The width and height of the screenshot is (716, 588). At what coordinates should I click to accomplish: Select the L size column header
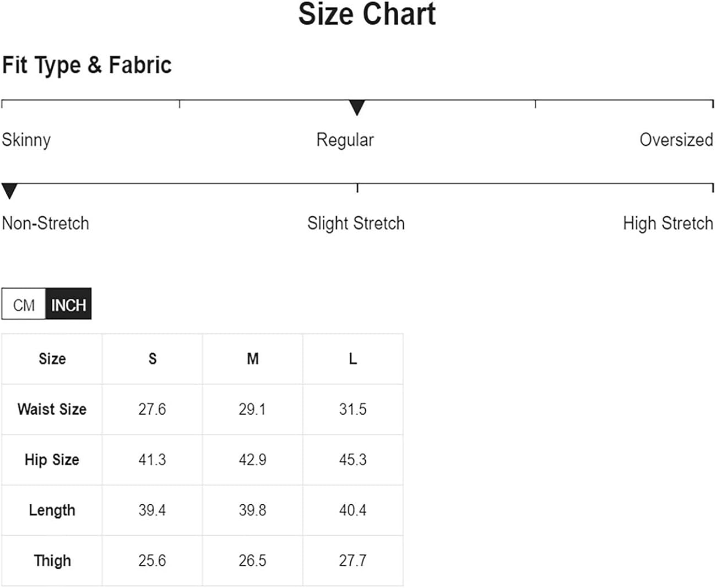pyautogui.click(x=353, y=359)
